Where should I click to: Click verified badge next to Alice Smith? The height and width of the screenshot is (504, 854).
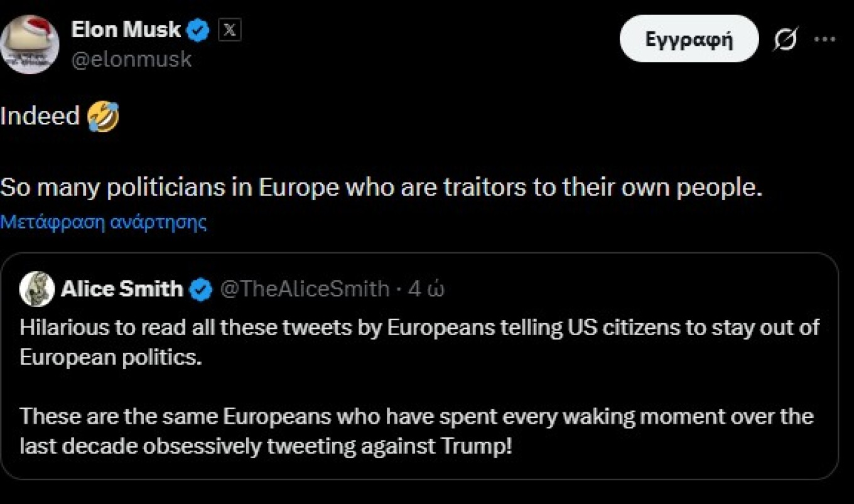coord(201,290)
